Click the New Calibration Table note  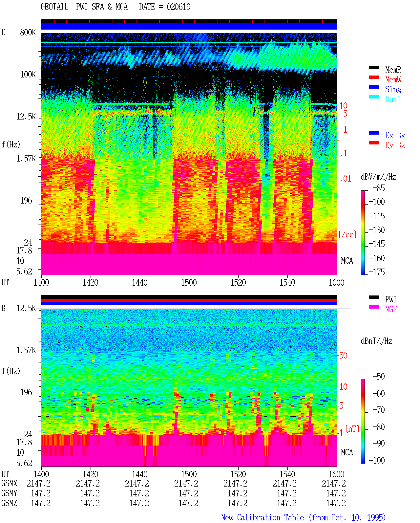click(304, 518)
